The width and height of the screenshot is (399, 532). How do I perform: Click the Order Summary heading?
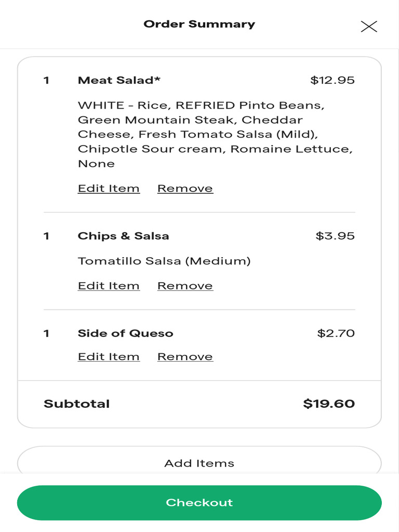click(x=199, y=24)
